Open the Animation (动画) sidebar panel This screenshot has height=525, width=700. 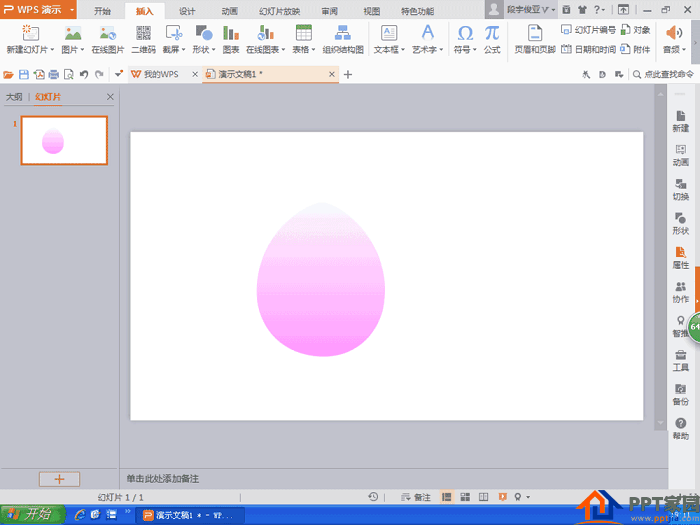point(680,155)
